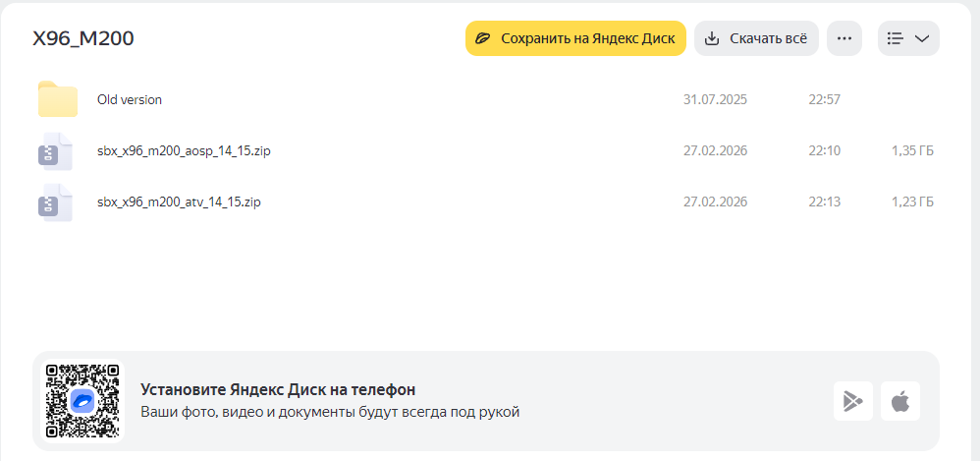The height and width of the screenshot is (461, 980).
Task: Select file sbx_x96_m200_aosp_14_15.zip
Action: click(x=184, y=151)
